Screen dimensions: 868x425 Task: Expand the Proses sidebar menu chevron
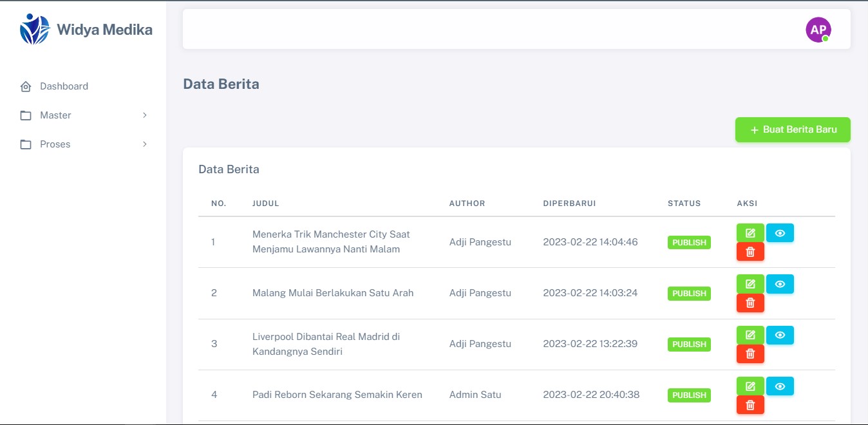coord(145,144)
